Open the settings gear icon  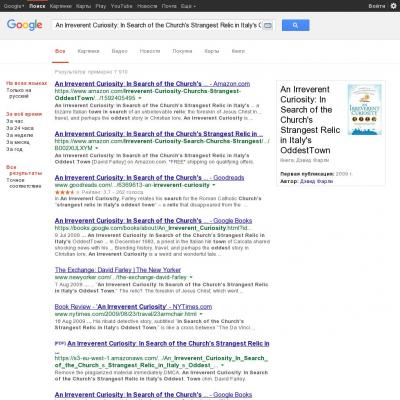click(393, 6)
